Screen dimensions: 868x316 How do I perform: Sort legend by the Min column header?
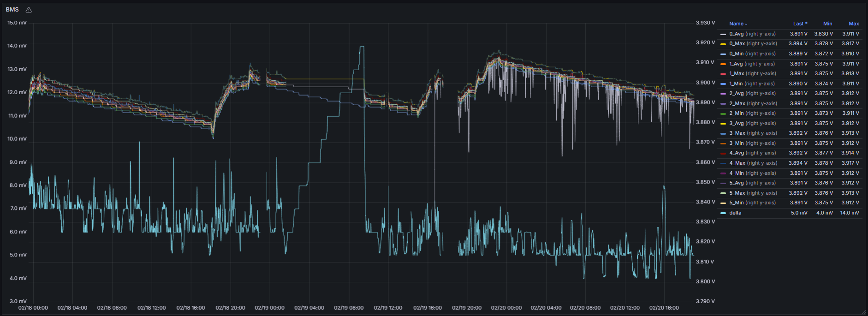pos(827,24)
